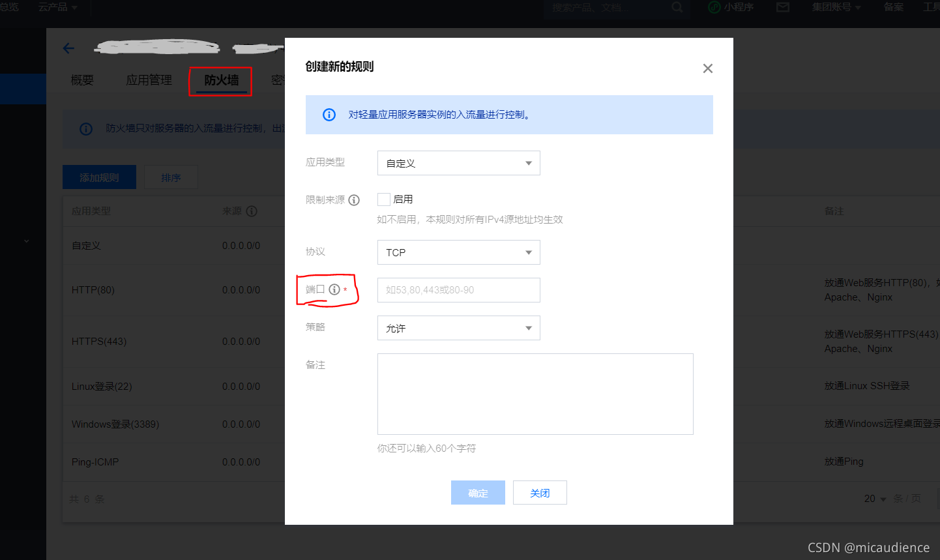This screenshot has width=940, height=560.
Task: Click the 备注 column header
Action: click(x=834, y=211)
